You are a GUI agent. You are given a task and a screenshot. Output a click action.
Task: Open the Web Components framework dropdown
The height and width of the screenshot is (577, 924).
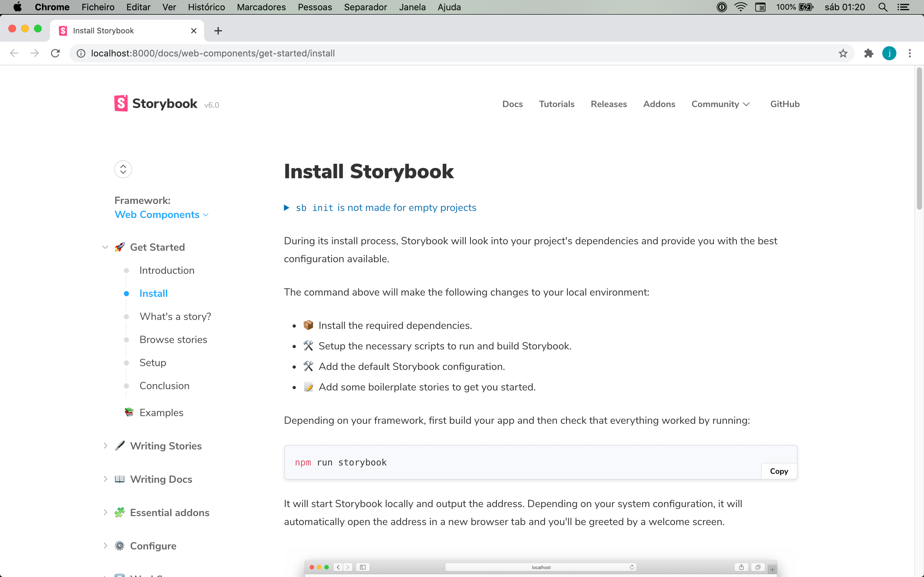click(x=161, y=214)
